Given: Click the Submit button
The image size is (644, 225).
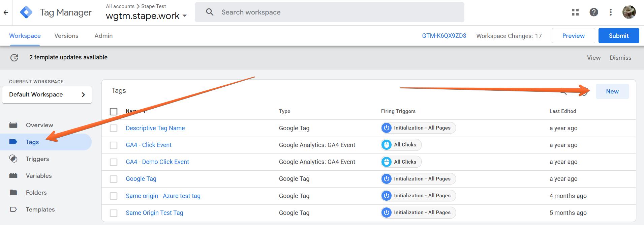Looking at the screenshot, I should click(x=619, y=36).
